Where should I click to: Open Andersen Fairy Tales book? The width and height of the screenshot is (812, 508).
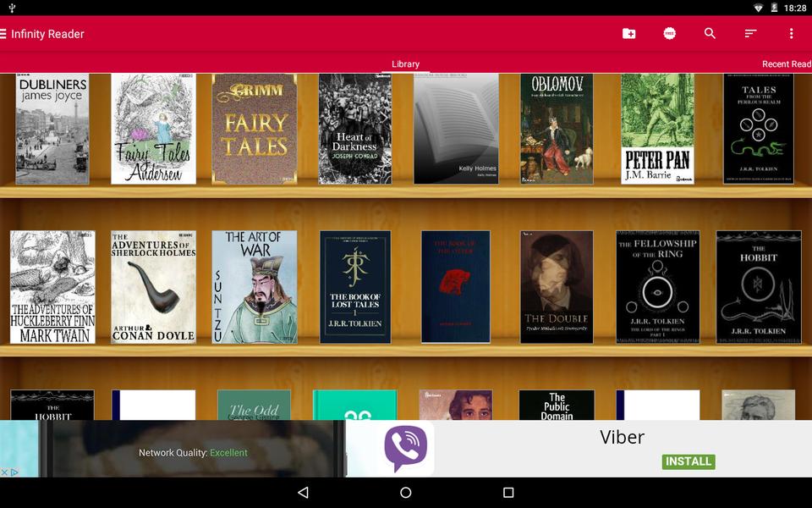pos(153,129)
